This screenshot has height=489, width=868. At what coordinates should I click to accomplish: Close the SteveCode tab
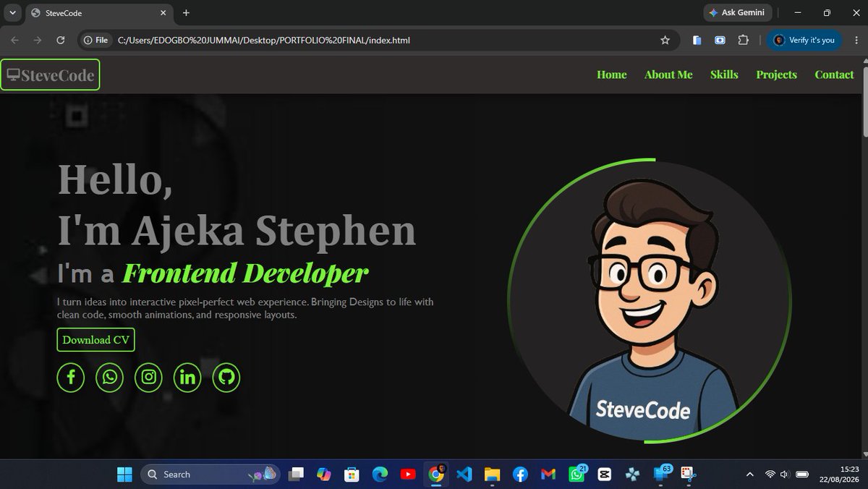[163, 13]
